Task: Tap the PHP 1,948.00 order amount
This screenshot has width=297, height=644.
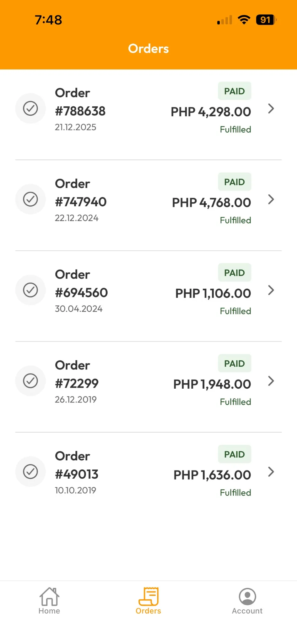Action: pos(212,384)
